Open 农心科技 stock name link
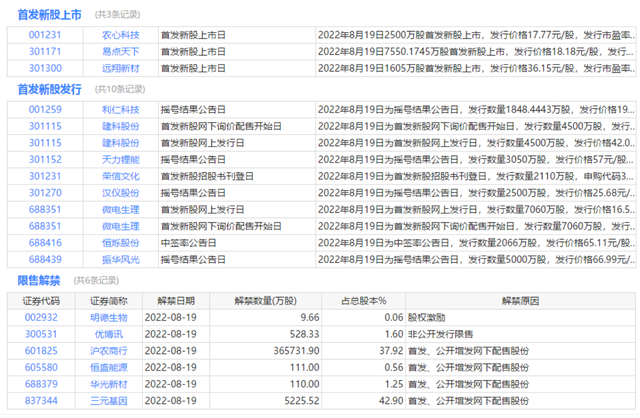Screen dimensions: 640x418 120,35
